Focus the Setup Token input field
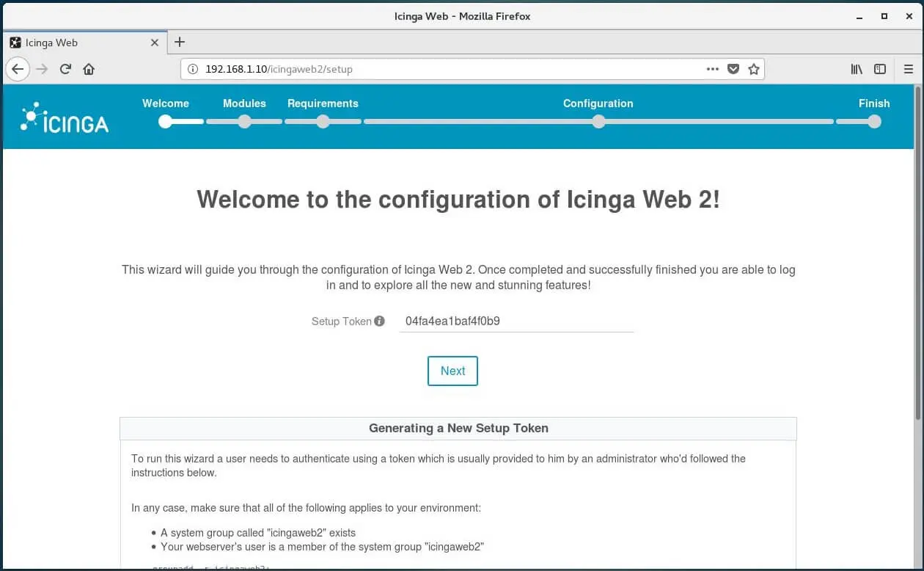 516,321
